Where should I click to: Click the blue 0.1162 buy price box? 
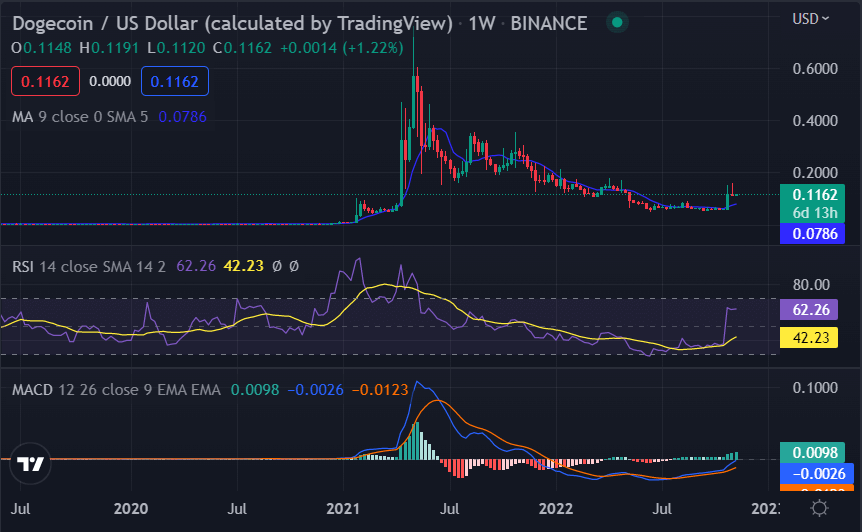[175, 81]
